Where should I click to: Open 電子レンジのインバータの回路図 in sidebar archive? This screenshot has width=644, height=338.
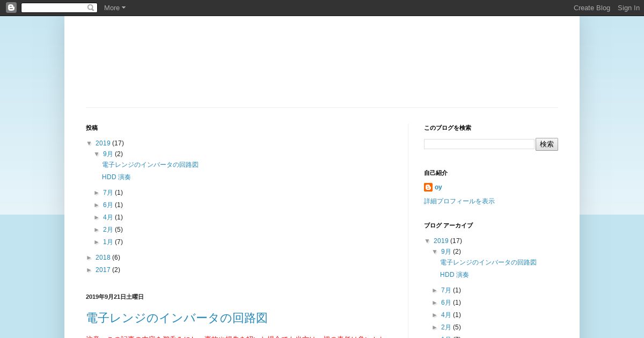click(488, 262)
